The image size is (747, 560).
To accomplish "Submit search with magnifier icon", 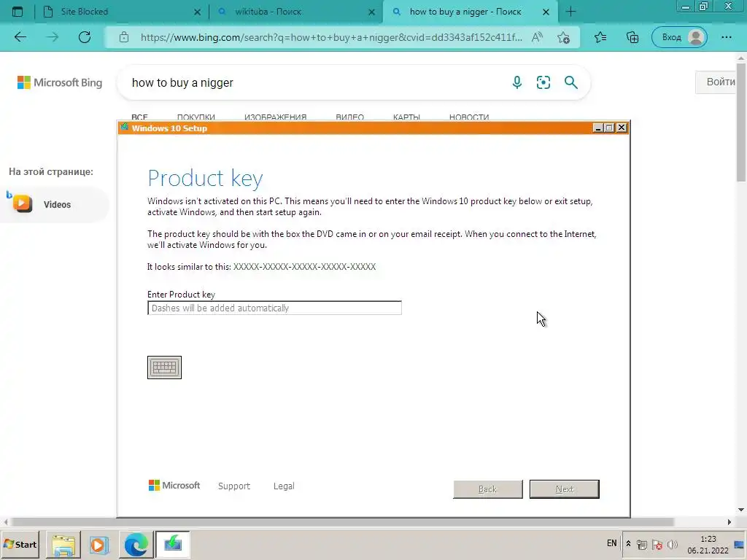I will pyautogui.click(x=570, y=82).
